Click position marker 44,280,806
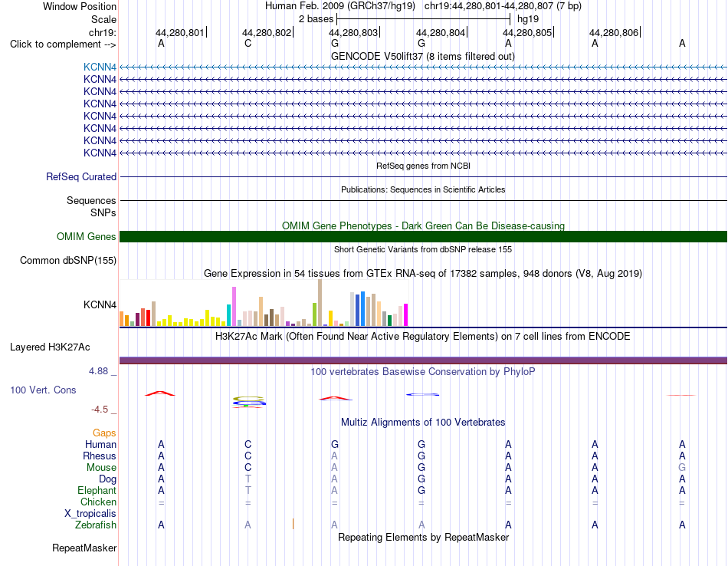The width and height of the screenshot is (728, 566). pos(615,32)
